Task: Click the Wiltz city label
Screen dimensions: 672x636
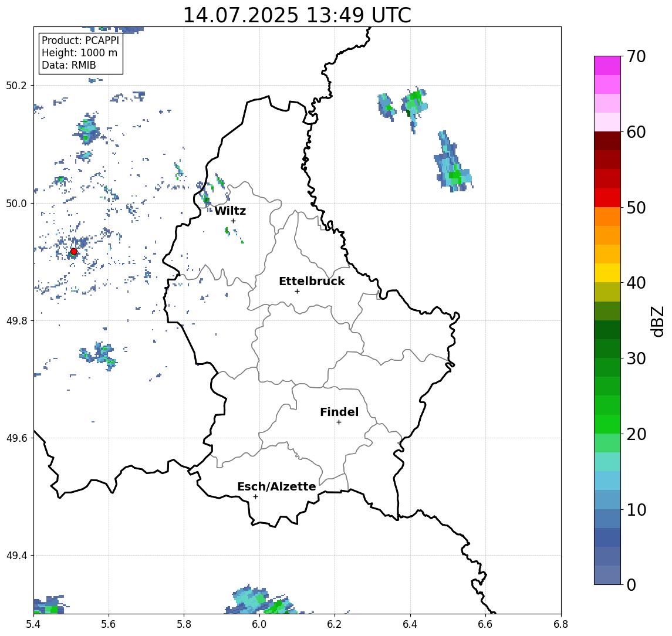Action: (x=230, y=211)
